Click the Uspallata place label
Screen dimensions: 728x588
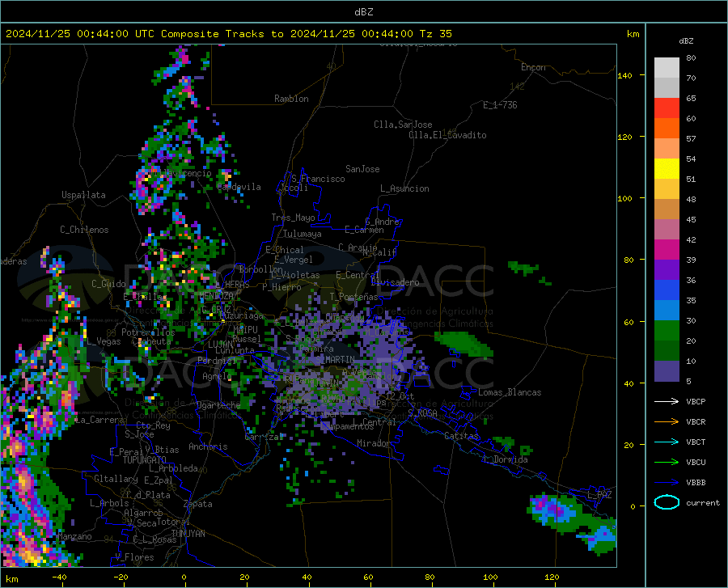83,195
